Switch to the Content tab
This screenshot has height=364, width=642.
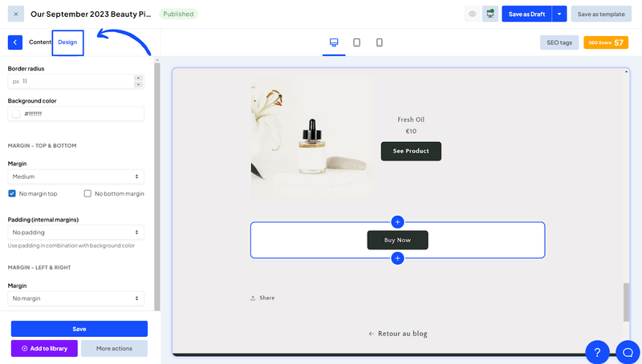39,42
